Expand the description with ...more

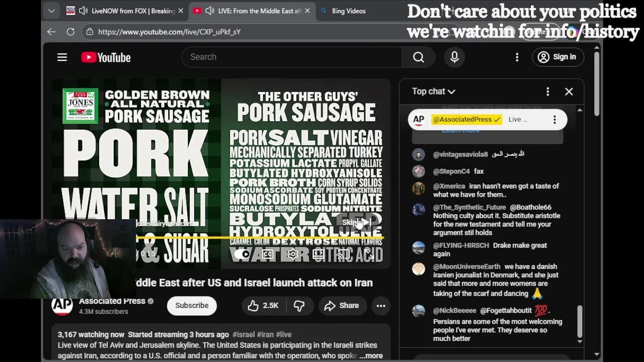371,355
